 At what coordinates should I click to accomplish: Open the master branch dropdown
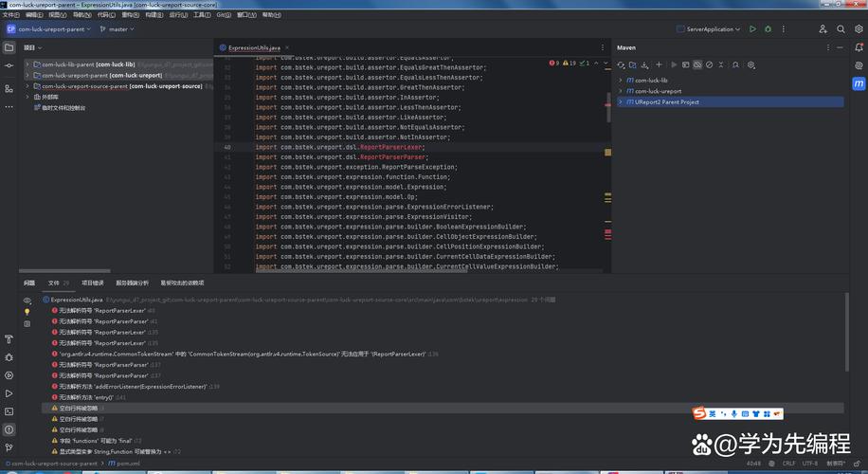[118, 29]
